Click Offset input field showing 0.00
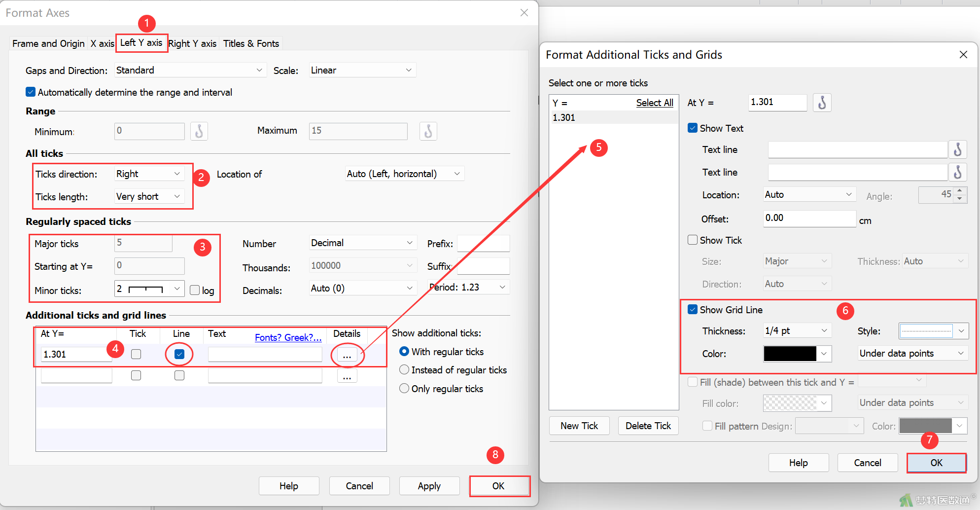 (809, 218)
